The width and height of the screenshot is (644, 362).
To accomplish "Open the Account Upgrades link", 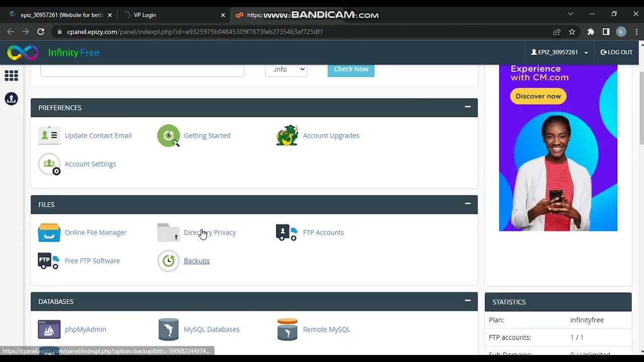I will 331,136.
